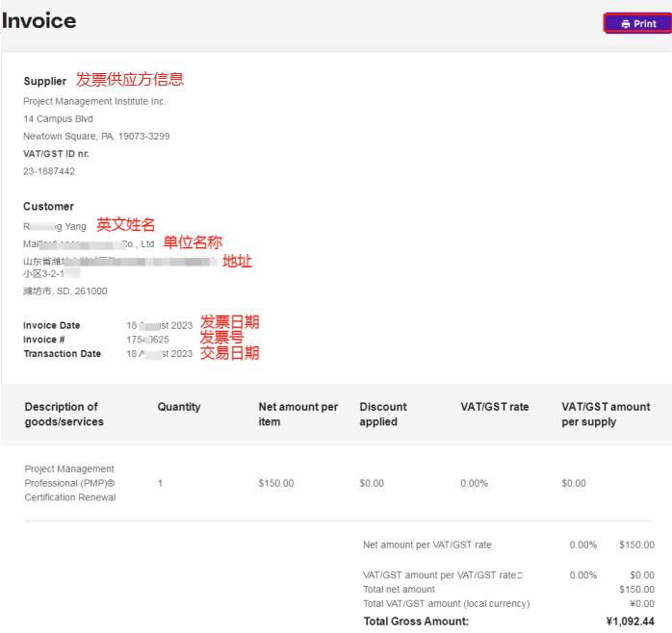
Task: Click the red 英文姓名 annotation
Action: coord(125,225)
